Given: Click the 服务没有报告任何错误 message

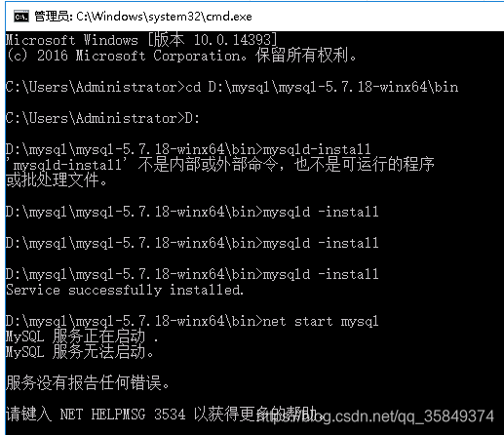Looking at the screenshot, I should (88, 382).
